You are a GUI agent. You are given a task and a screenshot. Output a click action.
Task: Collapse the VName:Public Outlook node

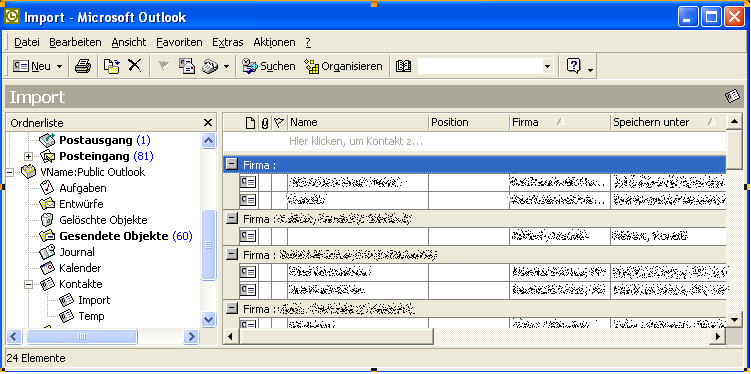coord(10,172)
